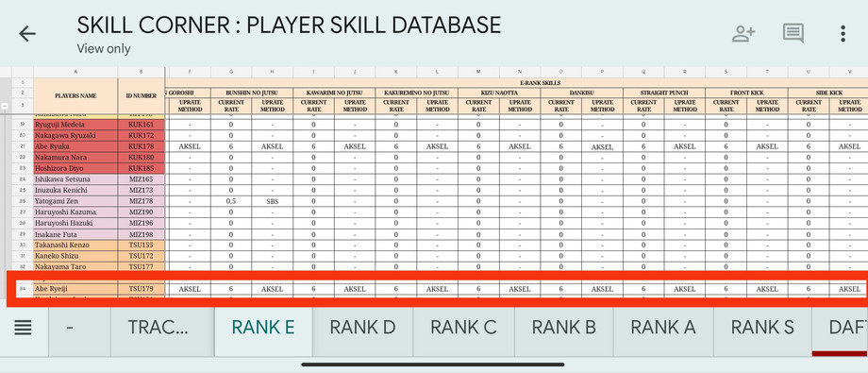Viewport: 868px width, 373px height.
Task: Select the STRAIGHT PUNCH header
Action: pyautogui.click(x=664, y=93)
